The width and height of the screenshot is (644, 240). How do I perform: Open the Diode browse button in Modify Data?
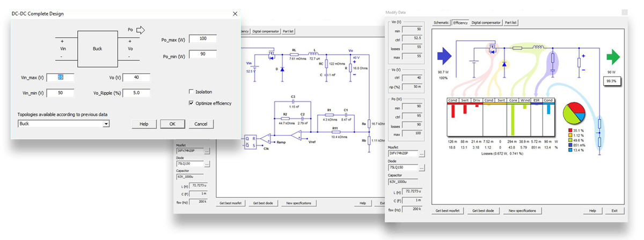(421, 167)
